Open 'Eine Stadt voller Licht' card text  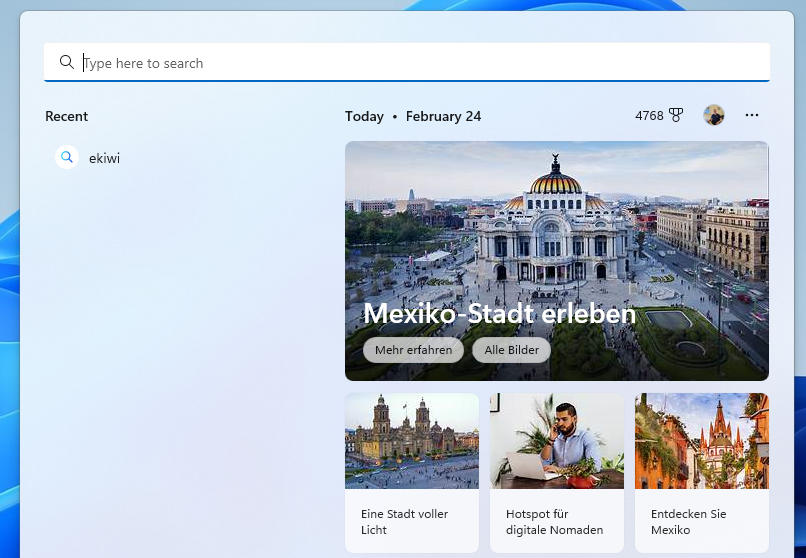(404, 522)
